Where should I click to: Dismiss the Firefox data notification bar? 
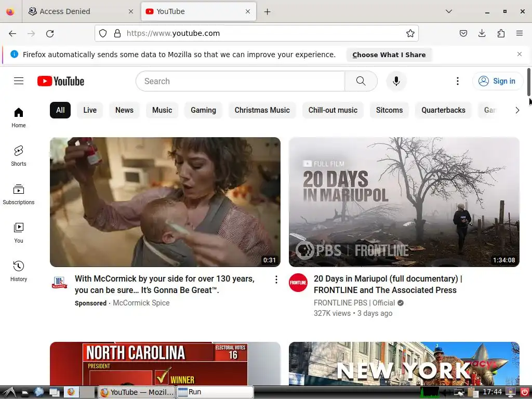(520, 54)
